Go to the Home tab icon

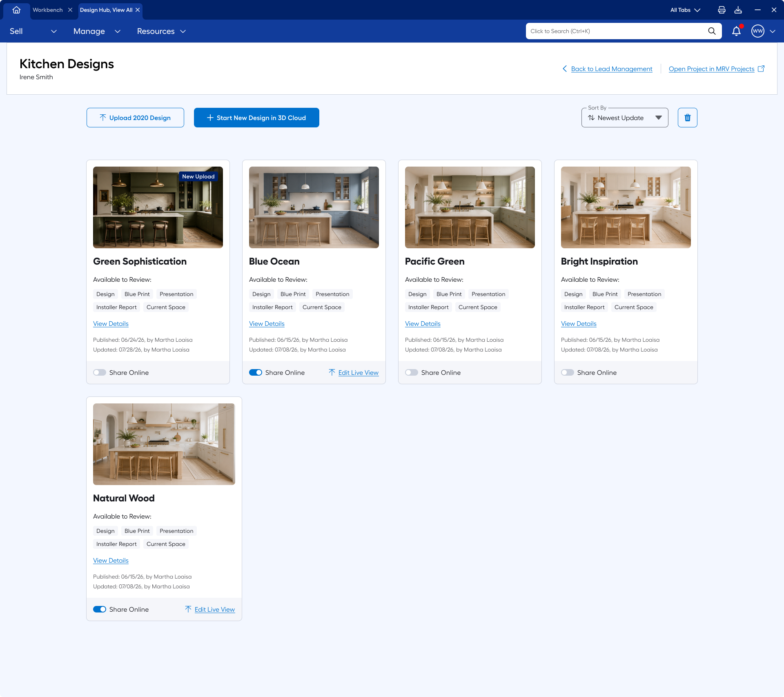tap(16, 10)
